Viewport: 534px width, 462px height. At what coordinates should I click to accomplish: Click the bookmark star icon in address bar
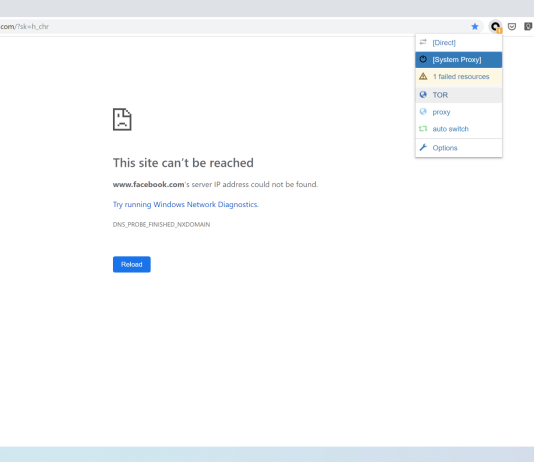pos(474,27)
